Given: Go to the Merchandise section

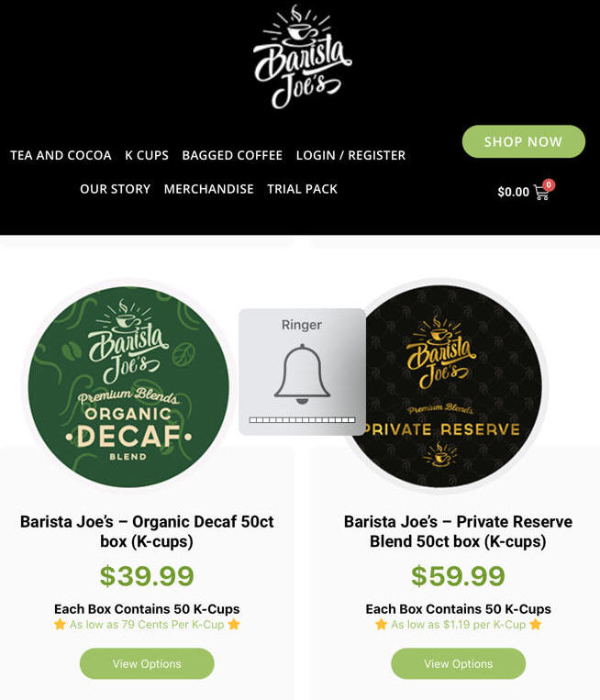Looking at the screenshot, I should coord(208,189).
